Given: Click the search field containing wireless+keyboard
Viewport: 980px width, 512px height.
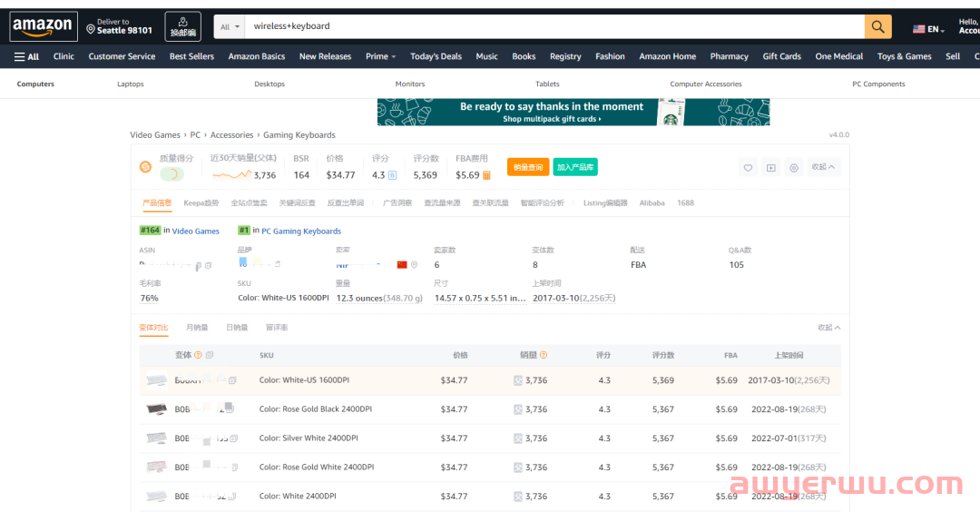Looking at the screenshot, I should tap(554, 27).
